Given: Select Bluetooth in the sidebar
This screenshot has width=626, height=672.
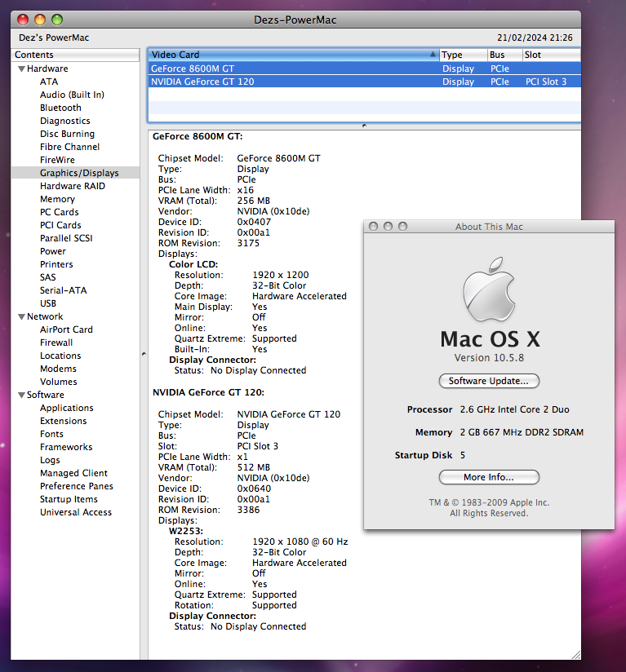Looking at the screenshot, I should click(x=60, y=108).
